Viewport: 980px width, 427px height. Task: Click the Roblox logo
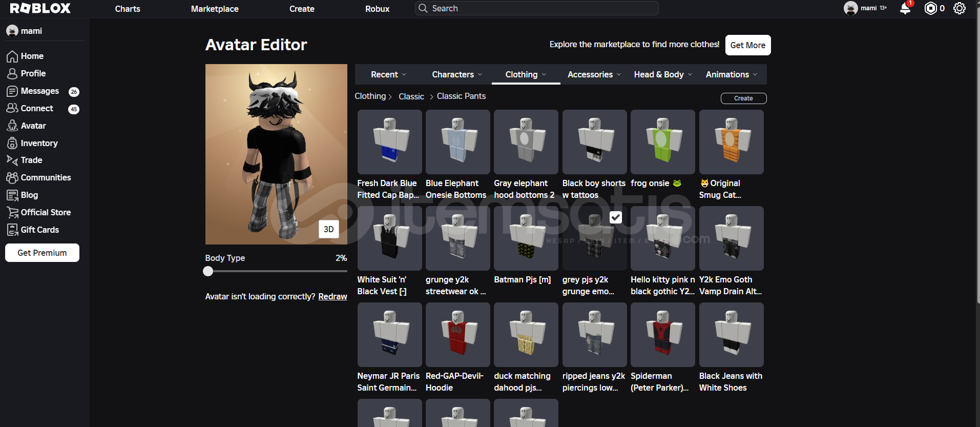coord(40,8)
